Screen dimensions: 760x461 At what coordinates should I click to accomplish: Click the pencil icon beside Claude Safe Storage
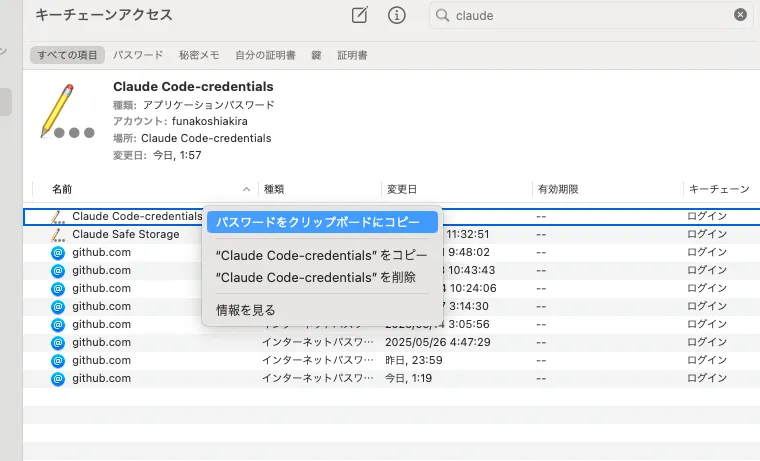58,234
